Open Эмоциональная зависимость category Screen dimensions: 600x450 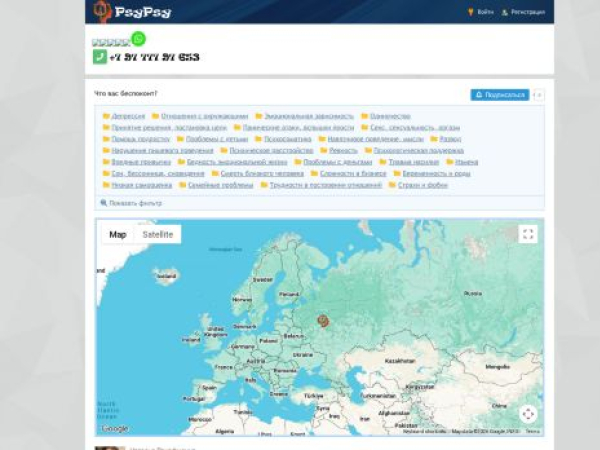pyautogui.click(x=309, y=116)
